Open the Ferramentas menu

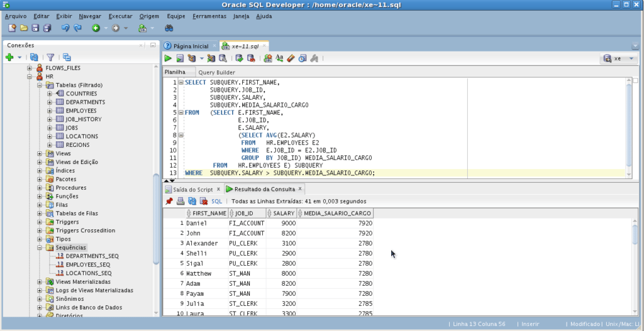tap(210, 16)
